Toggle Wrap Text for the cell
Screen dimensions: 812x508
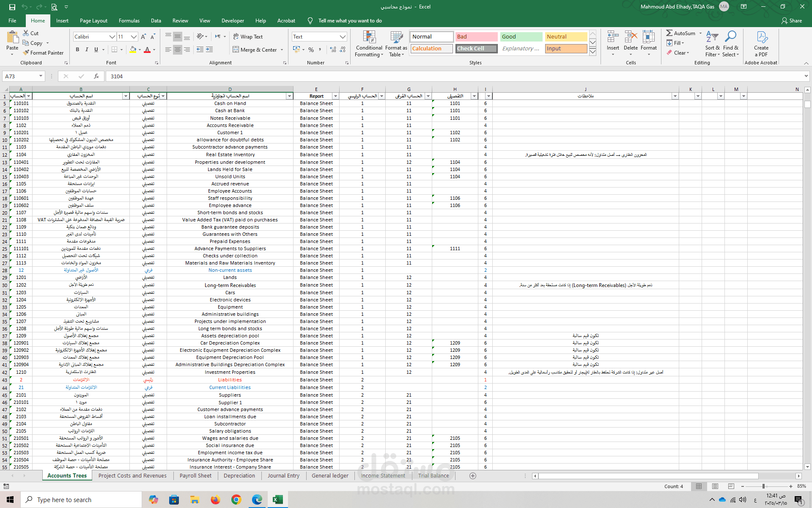pos(248,37)
